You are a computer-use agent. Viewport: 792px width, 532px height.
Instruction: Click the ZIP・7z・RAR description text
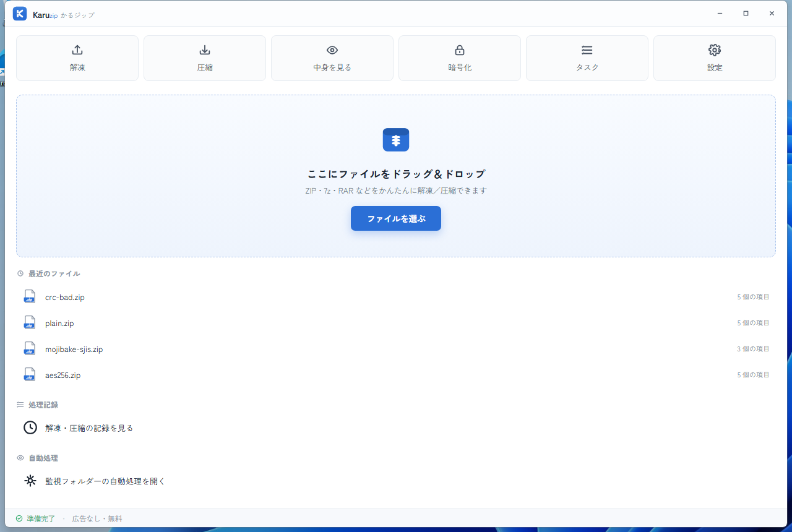click(396, 191)
